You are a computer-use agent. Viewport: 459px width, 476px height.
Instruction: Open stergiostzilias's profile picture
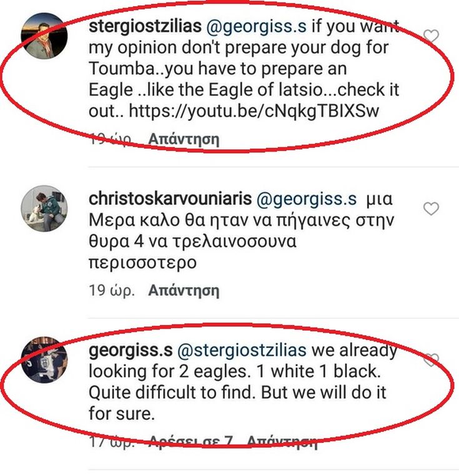pos(44,36)
